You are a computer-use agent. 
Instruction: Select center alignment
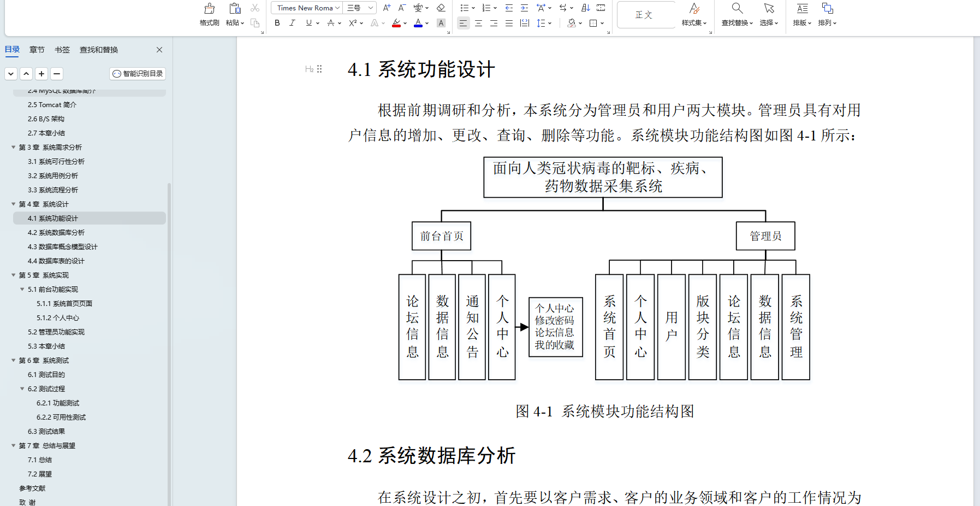pyautogui.click(x=478, y=23)
